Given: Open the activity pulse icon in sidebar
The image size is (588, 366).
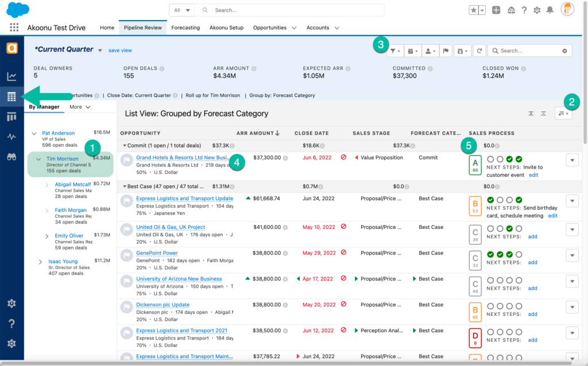Looking at the screenshot, I should (x=11, y=137).
